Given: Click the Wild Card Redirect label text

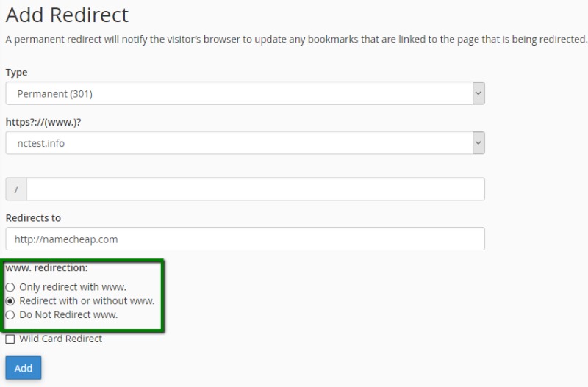Looking at the screenshot, I should (x=60, y=339).
